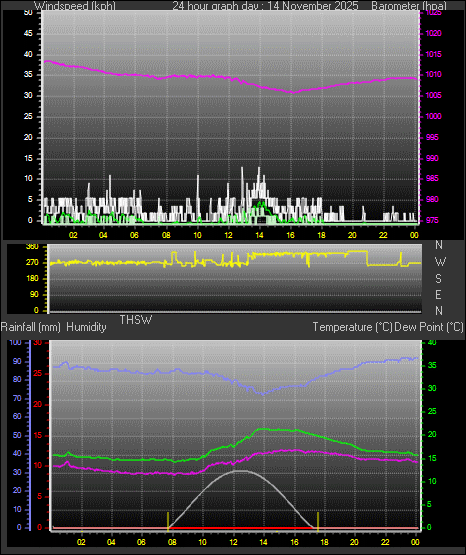Screen dimensions: 466x555
Task: Click the yellow sunrise marker near 08 hours
Action: coord(168,522)
